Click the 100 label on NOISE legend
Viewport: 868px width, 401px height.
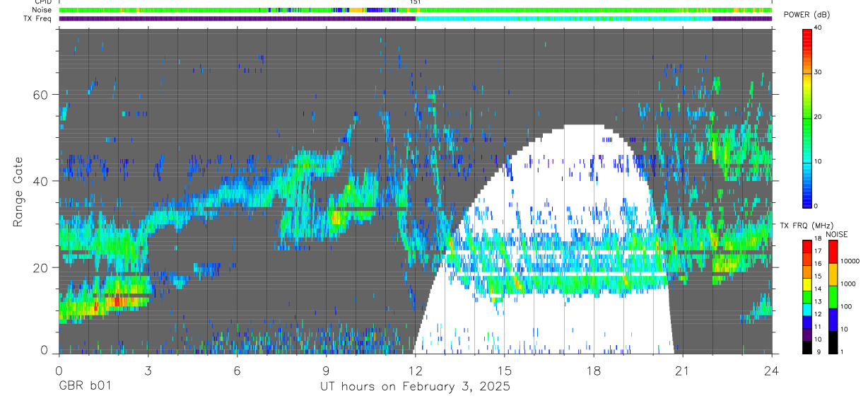click(x=846, y=307)
